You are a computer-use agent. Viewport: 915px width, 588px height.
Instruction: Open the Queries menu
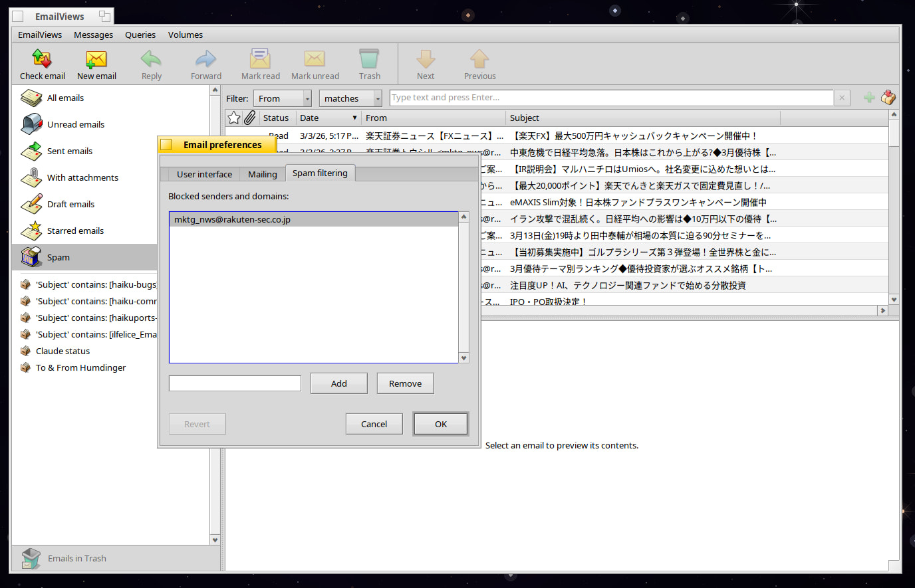(140, 35)
